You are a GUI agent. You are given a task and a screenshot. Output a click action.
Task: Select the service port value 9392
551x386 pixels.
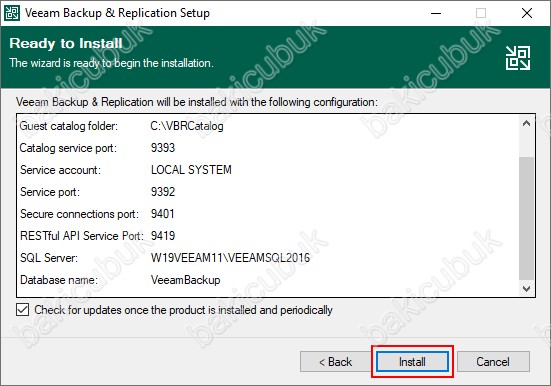pos(163,192)
